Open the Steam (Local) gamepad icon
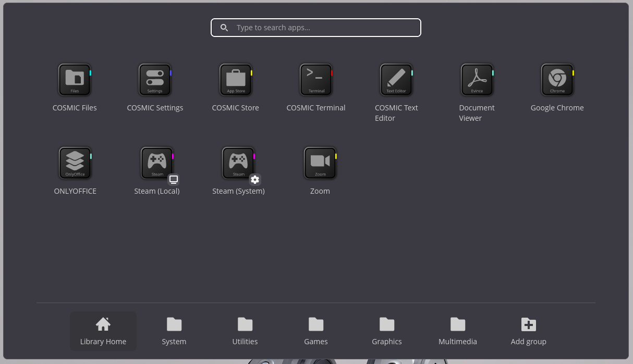 click(x=157, y=163)
